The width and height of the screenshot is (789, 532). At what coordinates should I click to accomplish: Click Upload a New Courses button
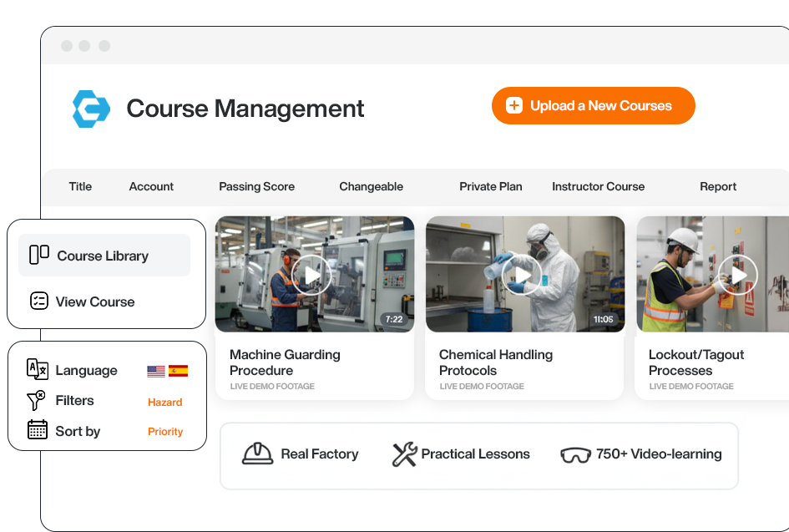(x=594, y=106)
